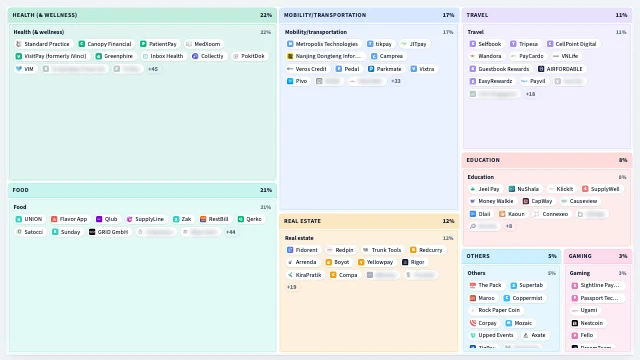Viewport: 640px width, 360px height.
Task: Open the EasyRewardz chip
Action: point(491,81)
